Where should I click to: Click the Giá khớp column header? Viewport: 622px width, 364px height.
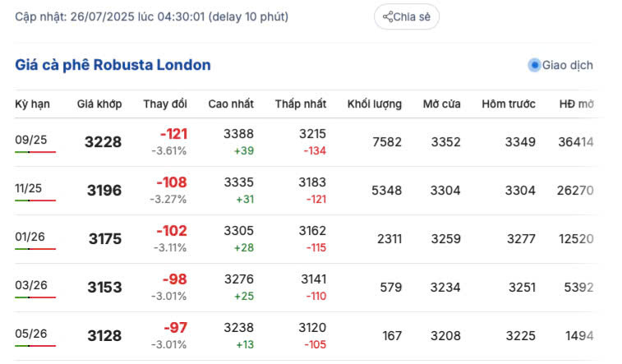[x=99, y=104]
